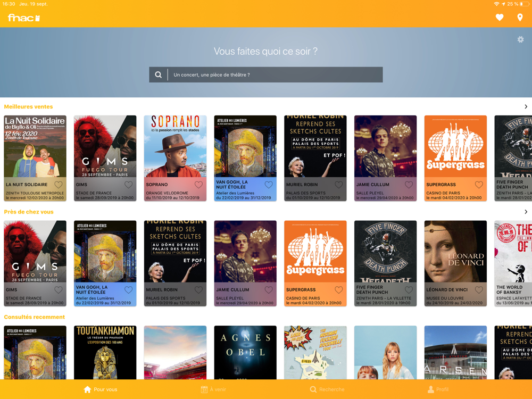The width and height of the screenshot is (532, 399).
Task: Click the Meilleures ventes heading
Action: 29,106
